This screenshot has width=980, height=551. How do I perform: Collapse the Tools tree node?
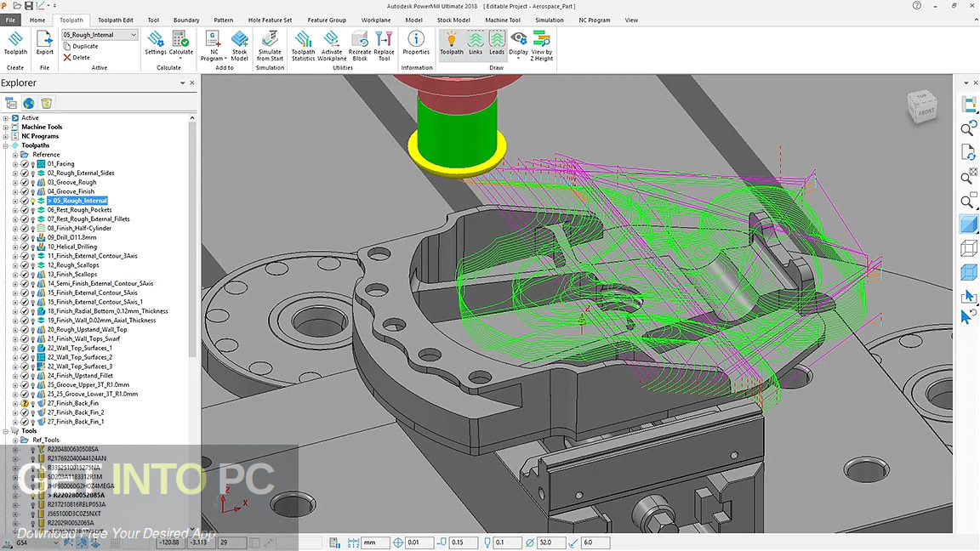pyautogui.click(x=6, y=431)
